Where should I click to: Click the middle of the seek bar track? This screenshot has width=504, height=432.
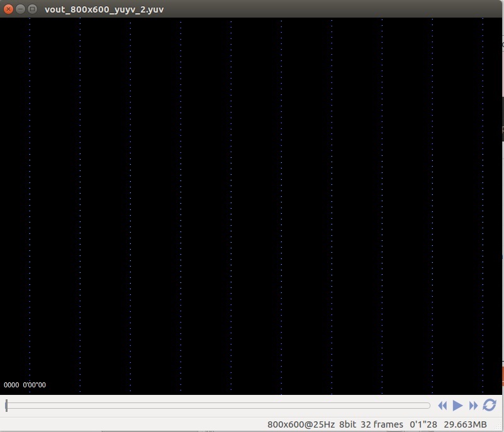point(218,406)
